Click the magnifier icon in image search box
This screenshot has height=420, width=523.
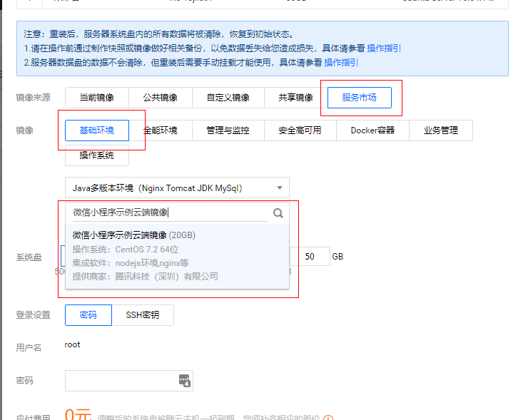(278, 212)
